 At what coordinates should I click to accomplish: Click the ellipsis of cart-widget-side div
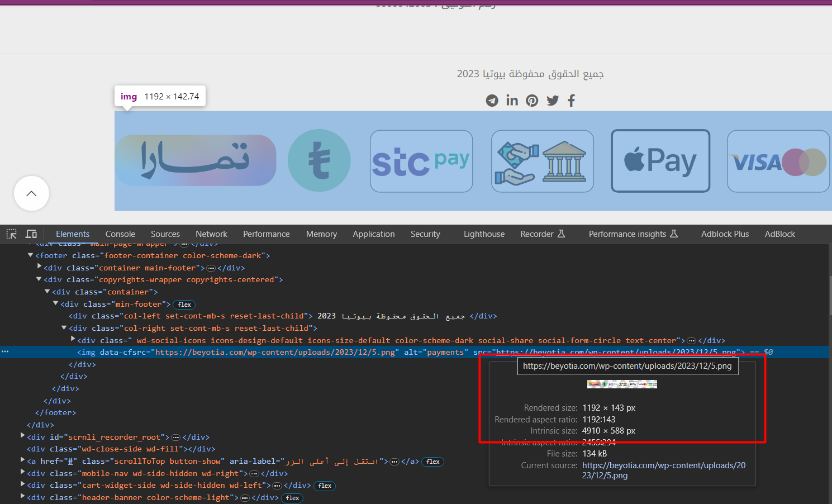point(277,486)
